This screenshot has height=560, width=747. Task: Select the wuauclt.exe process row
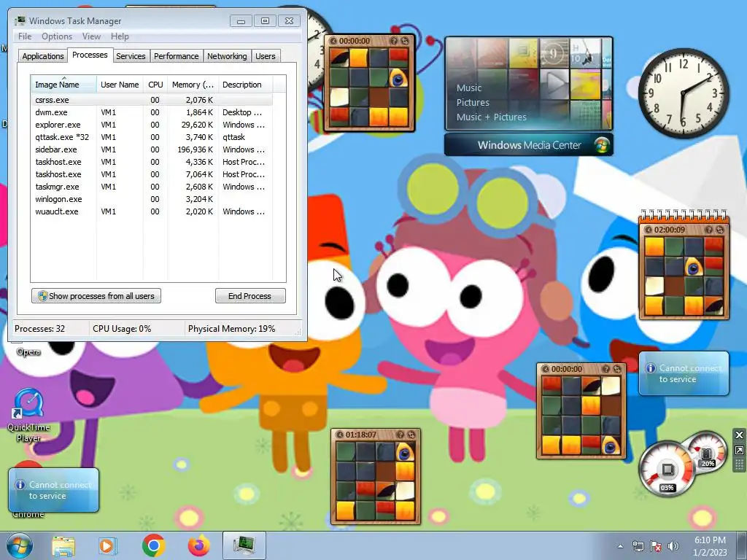pyautogui.click(x=152, y=211)
